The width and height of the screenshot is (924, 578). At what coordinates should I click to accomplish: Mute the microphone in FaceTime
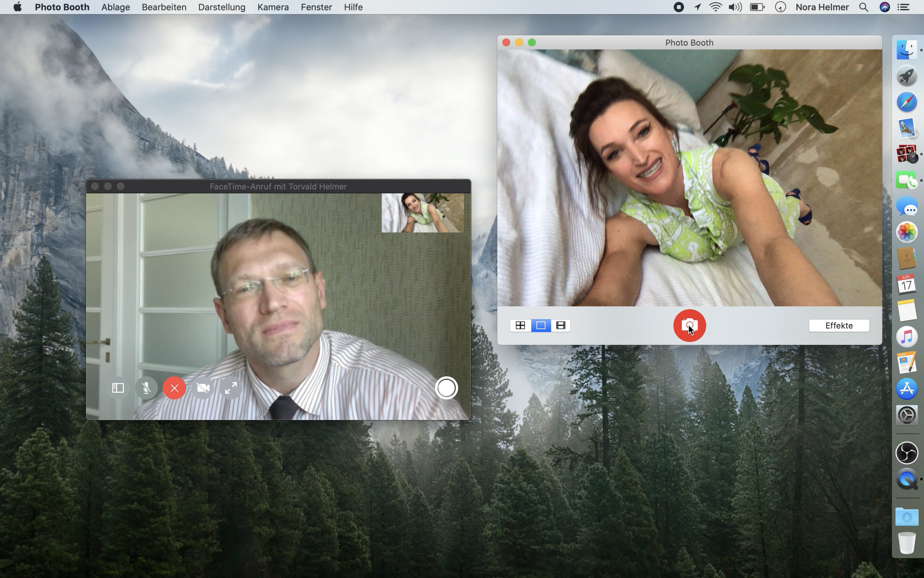[x=146, y=388]
